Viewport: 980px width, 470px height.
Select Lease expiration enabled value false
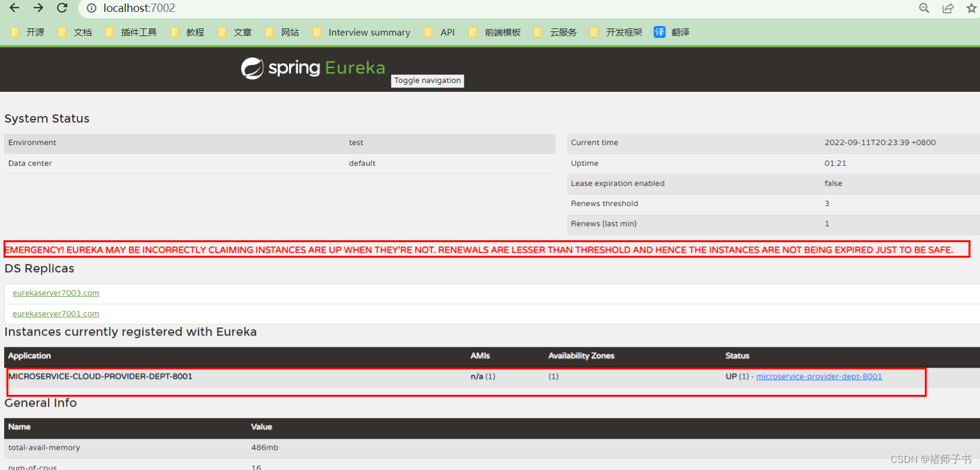(833, 184)
